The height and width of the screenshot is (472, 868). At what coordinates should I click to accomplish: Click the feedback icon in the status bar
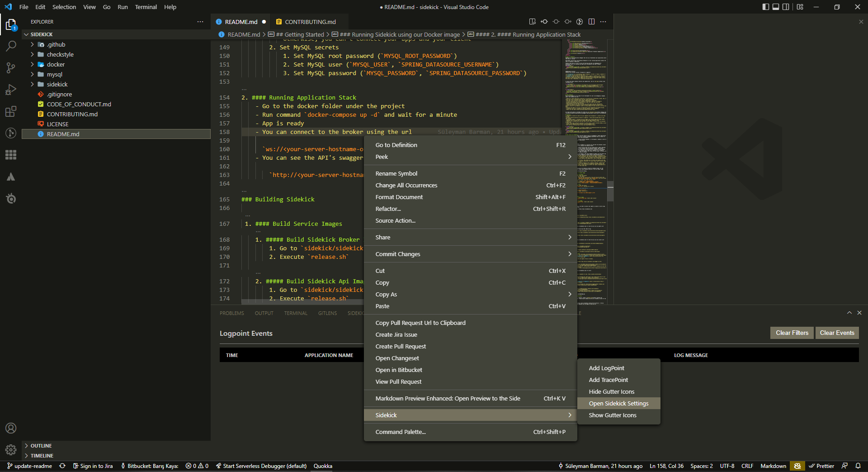coord(844,466)
